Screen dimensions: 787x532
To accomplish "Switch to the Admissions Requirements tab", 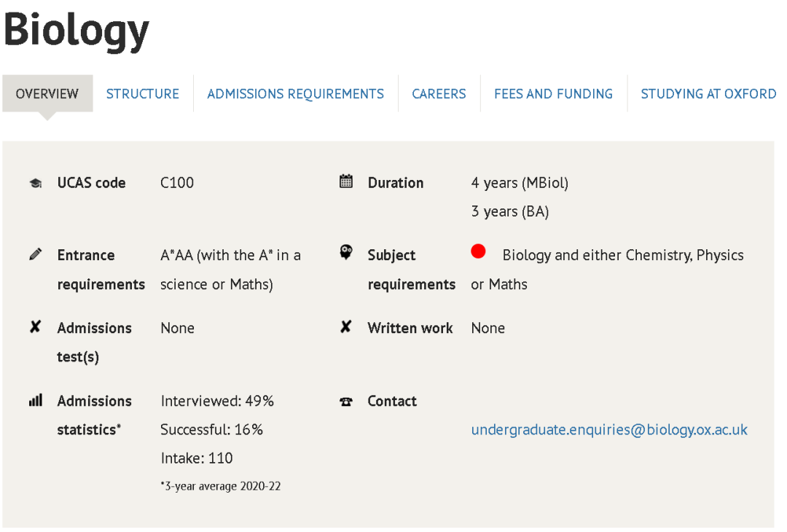I will tap(295, 94).
